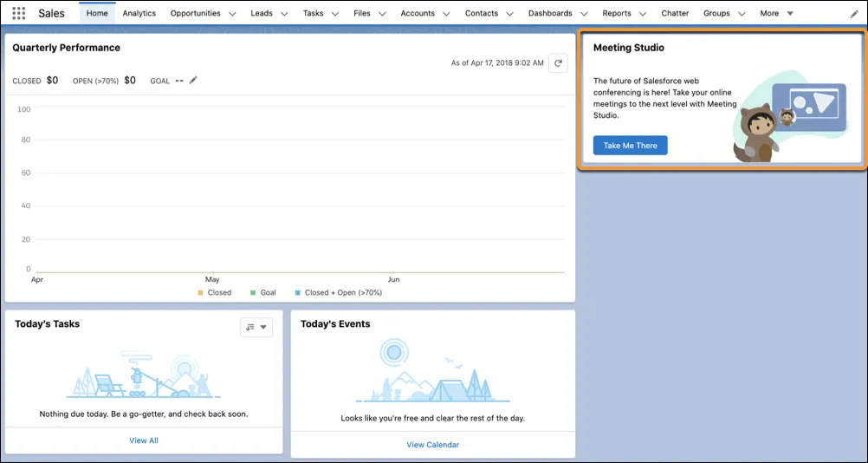868x463 pixels.
Task: Expand the Reports tab chevron
Action: [x=642, y=14]
